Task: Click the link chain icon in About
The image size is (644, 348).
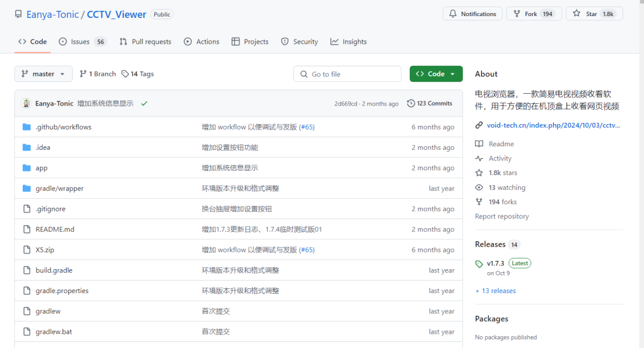Action: (x=479, y=125)
